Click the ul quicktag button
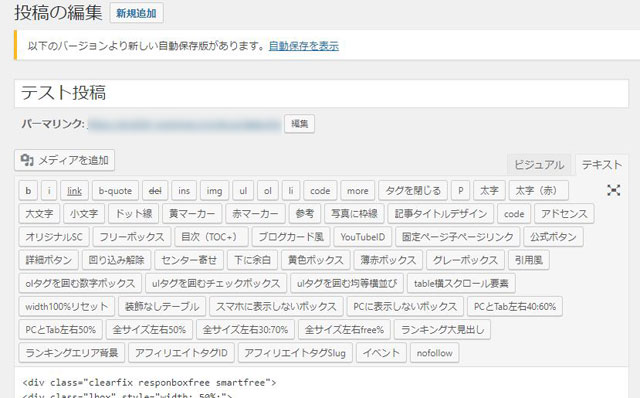Screen dimensions: 640x398 243,191
